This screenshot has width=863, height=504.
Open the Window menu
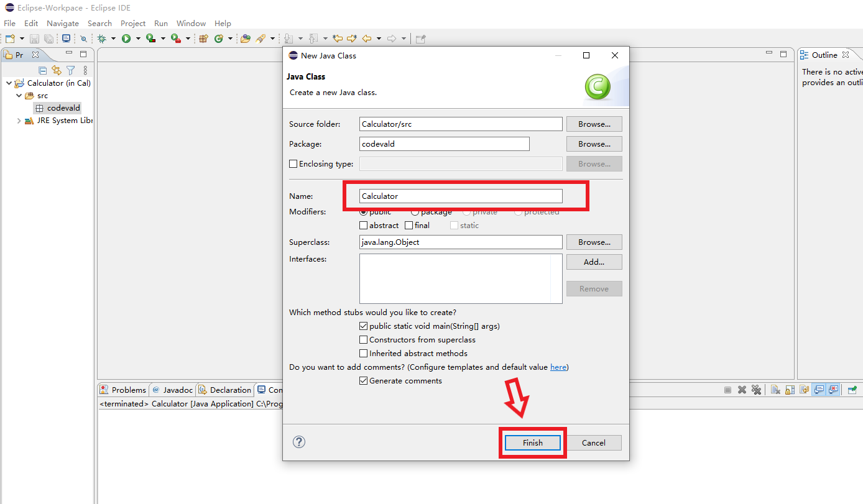tap(191, 23)
